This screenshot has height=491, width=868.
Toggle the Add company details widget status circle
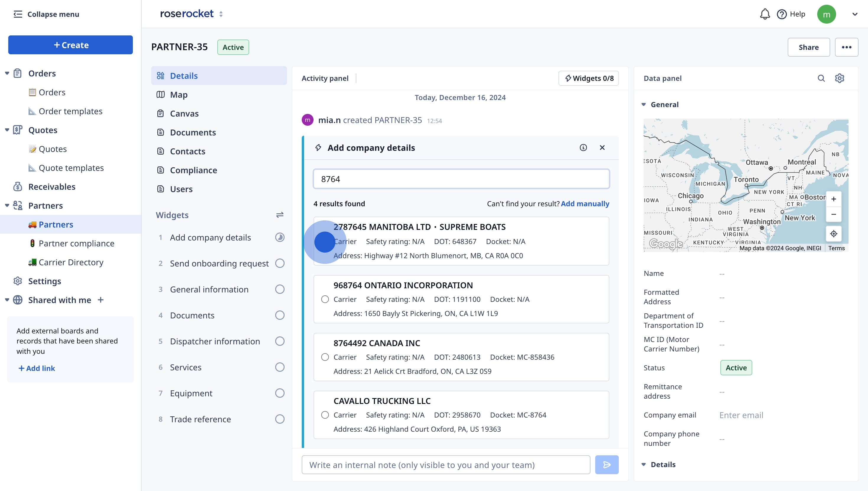pos(280,238)
